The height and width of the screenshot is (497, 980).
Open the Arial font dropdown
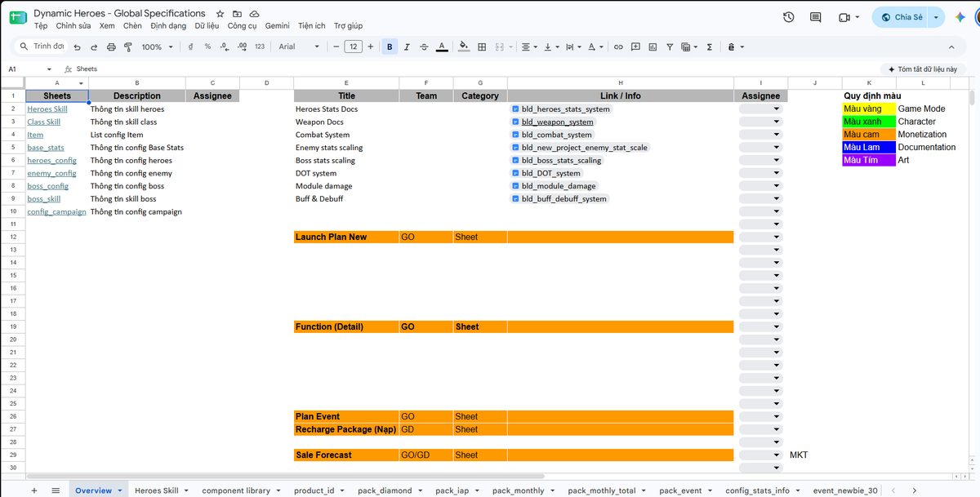click(x=299, y=47)
